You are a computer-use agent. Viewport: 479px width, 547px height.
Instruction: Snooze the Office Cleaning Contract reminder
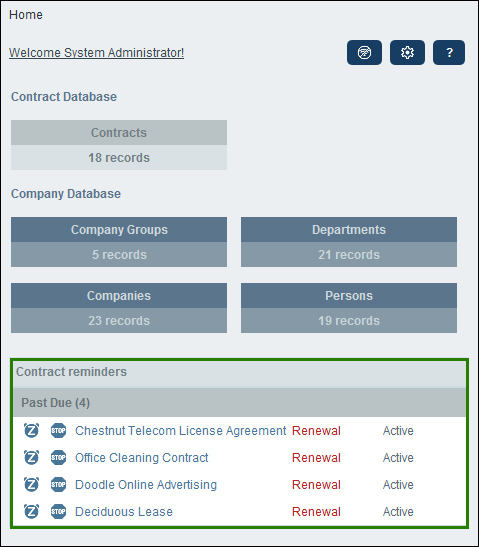(x=31, y=457)
